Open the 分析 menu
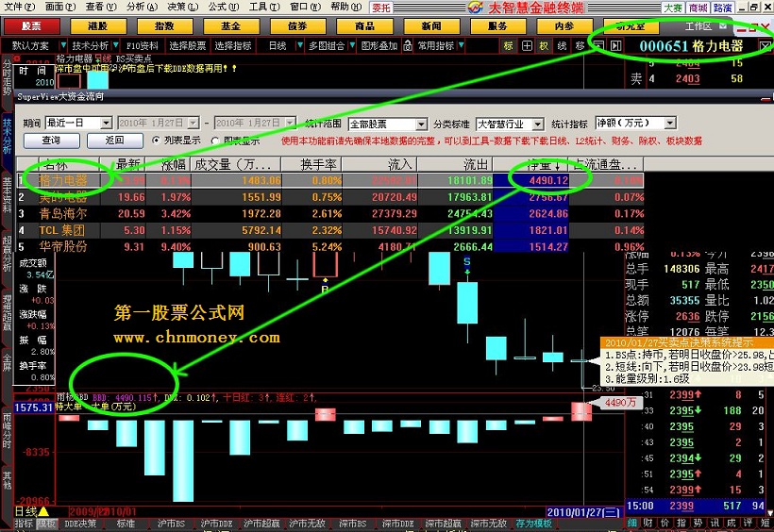The height and width of the screenshot is (532, 774). pos(143,7)
